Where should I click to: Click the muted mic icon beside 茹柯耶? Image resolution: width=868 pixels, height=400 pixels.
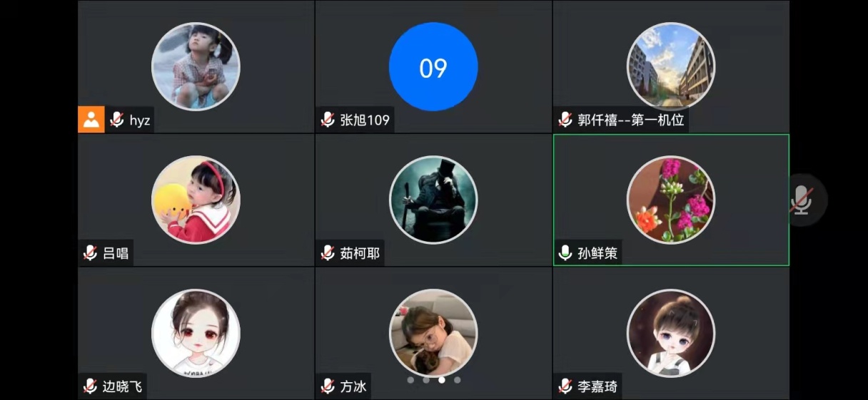(328, 253)
